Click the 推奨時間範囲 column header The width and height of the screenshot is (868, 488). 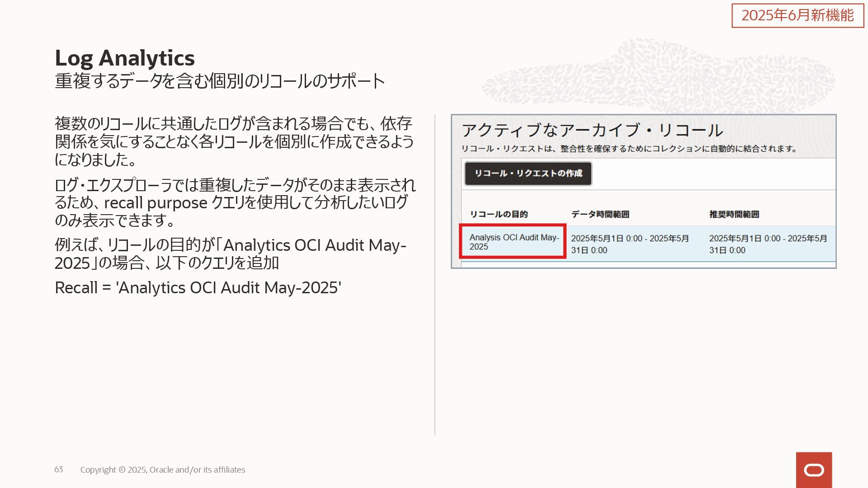pos(734,214)
